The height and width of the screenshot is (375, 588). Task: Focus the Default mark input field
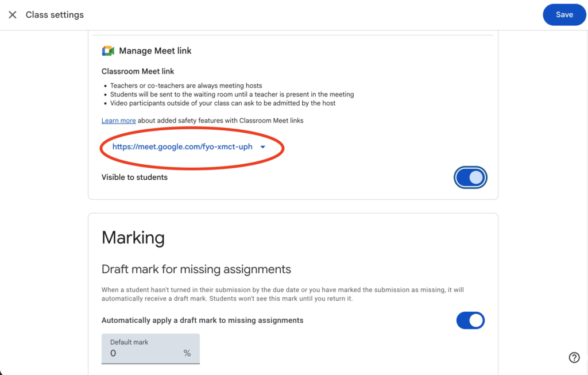click(144, 353)
